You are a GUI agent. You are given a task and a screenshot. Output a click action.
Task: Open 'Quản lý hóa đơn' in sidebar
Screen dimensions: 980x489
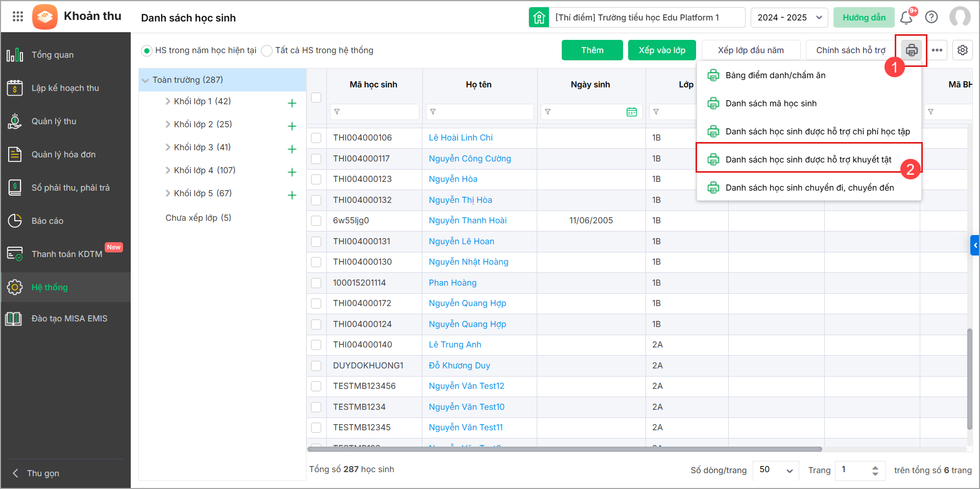tap(63, 154)
